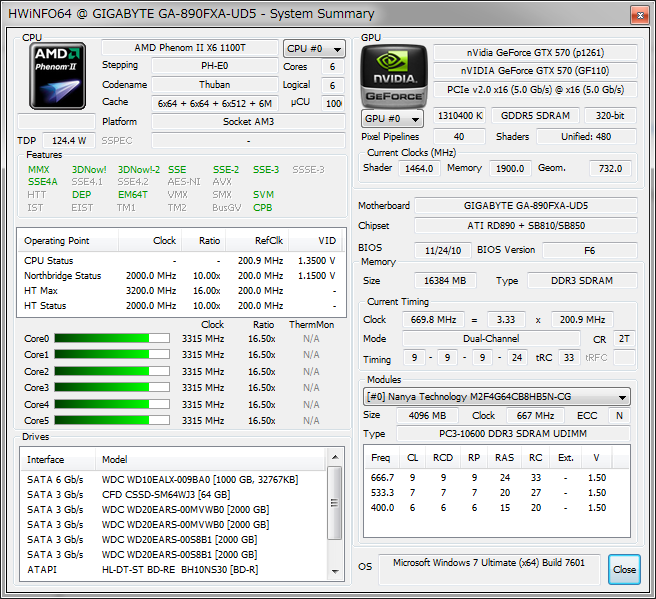Click the RAS column header in modules table
656x599 pixels.
click(x=504, y=458)
